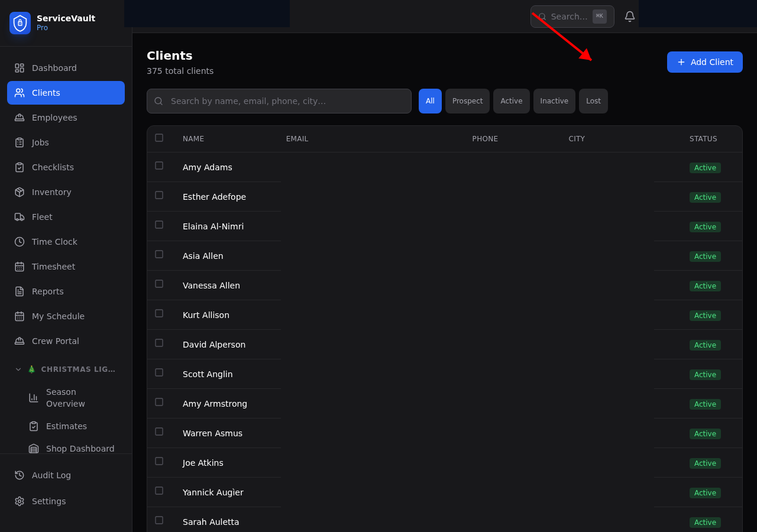Open the notifications bell
This screenshot has width=757, height=532.
coord(629,16)
